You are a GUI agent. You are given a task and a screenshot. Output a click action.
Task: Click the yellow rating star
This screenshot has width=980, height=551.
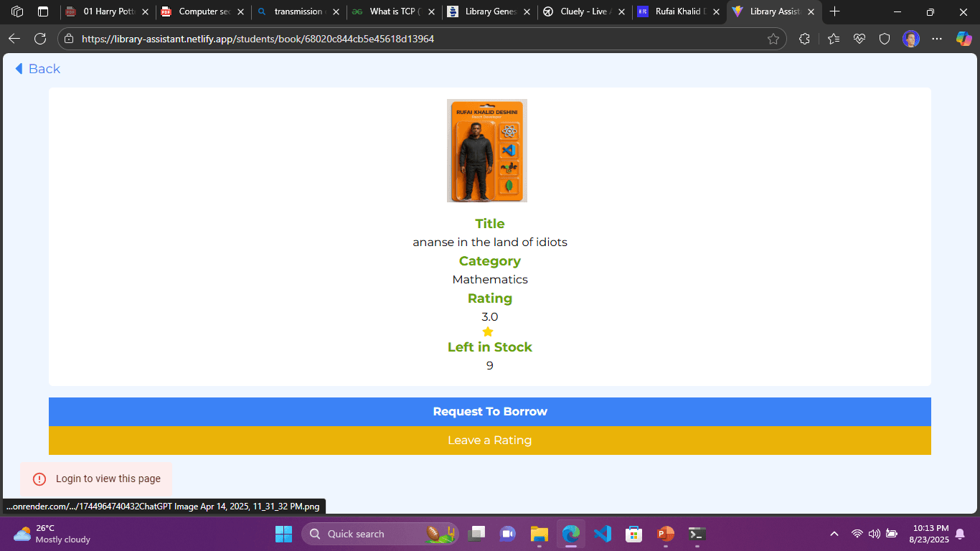(488, 331)
